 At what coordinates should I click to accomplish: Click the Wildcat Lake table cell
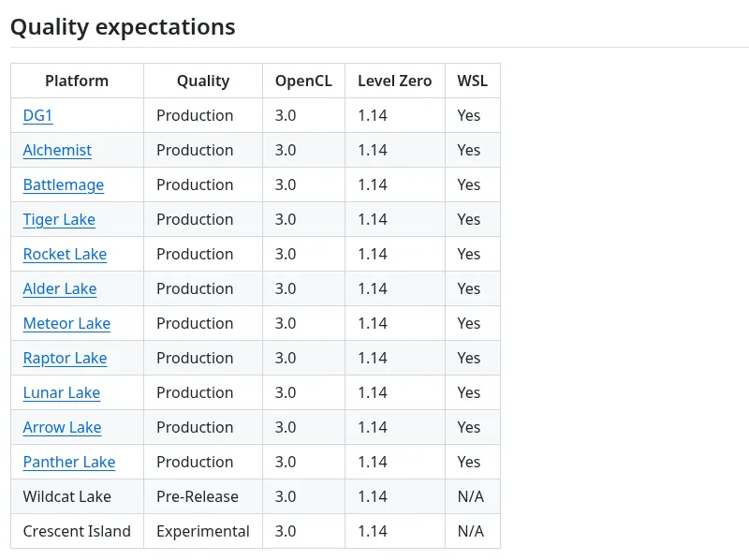tap(67, 496)
